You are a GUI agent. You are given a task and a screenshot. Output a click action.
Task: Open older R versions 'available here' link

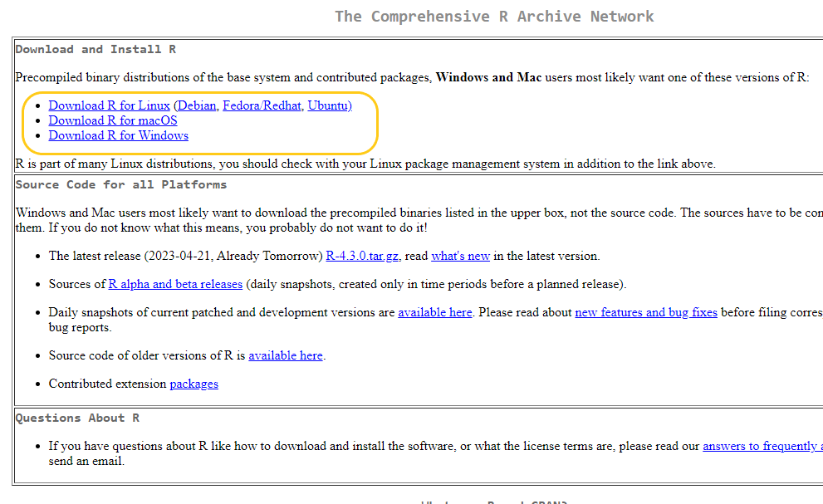[x=285, y=355]
